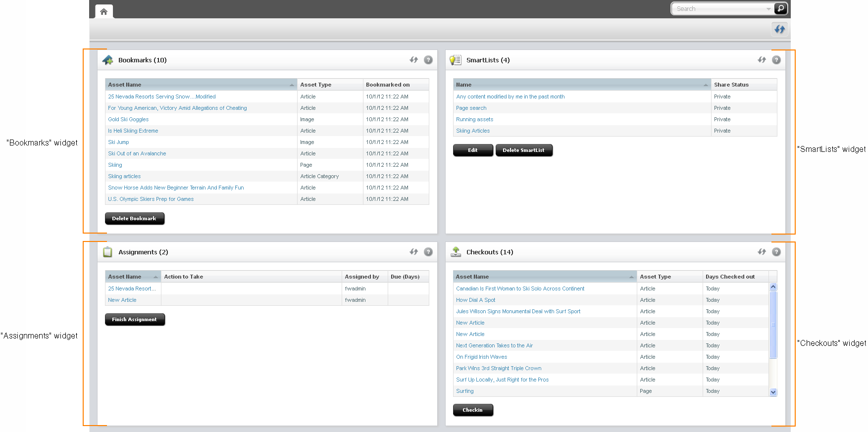Open 'Running assets' SmartList
868x432 pixels.
(x=475, y=119)
